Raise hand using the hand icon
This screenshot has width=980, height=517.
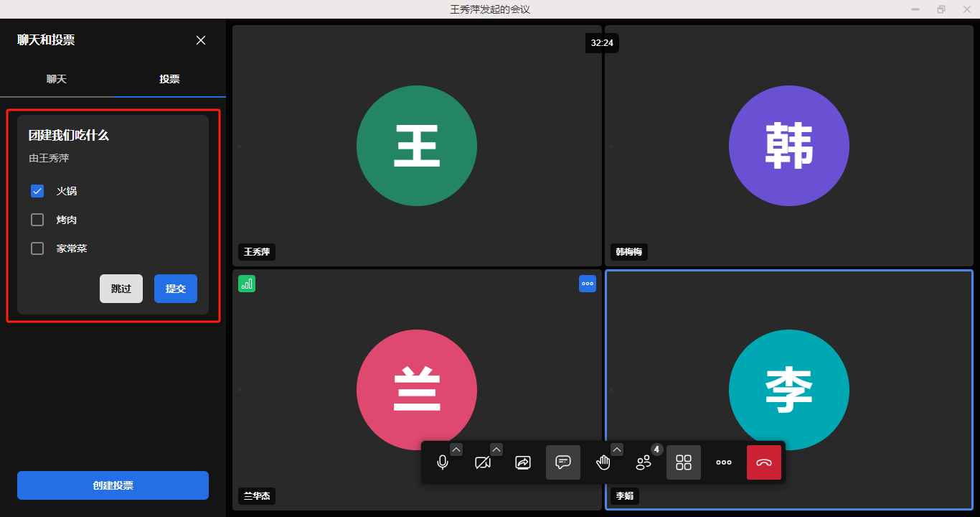603,462
